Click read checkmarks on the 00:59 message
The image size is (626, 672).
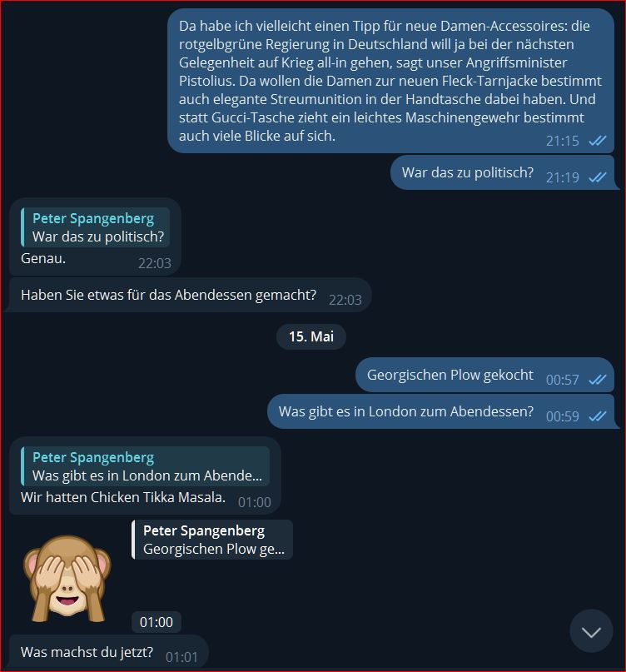coord(598,416)
